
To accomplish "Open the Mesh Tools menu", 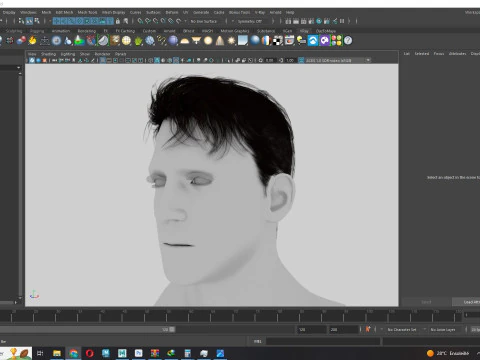I will 87,12.
